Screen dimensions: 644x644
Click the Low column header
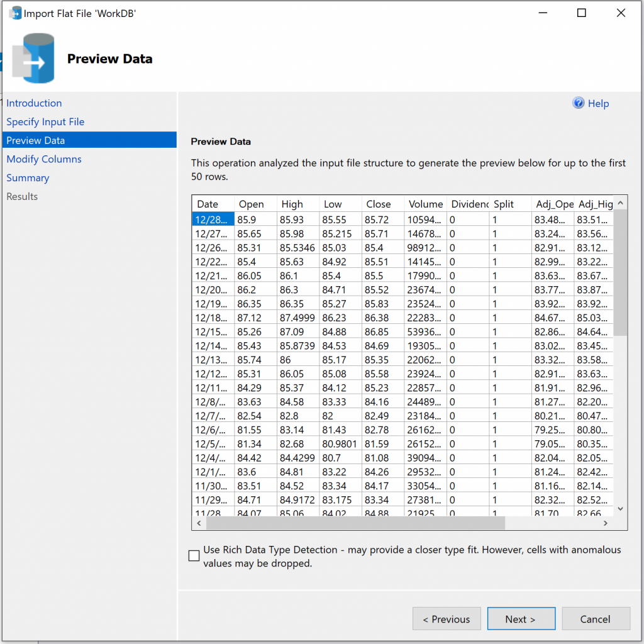pos(340,204)
